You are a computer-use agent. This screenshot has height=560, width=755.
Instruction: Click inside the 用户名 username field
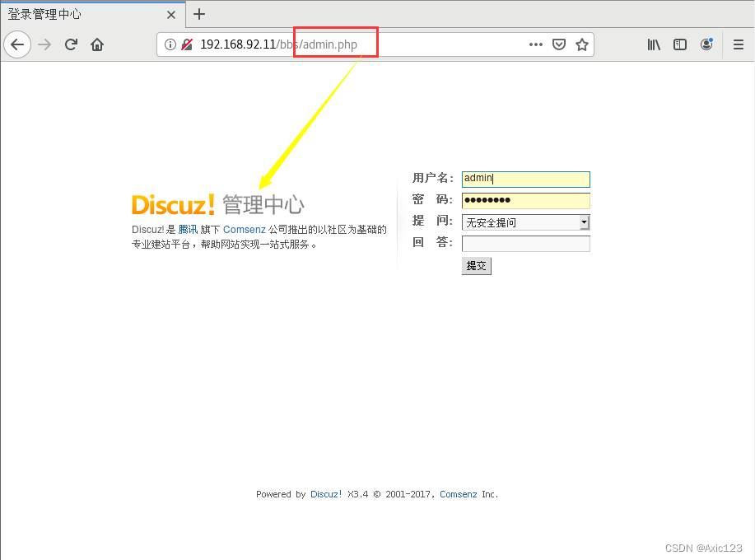[x=525, y=179]
